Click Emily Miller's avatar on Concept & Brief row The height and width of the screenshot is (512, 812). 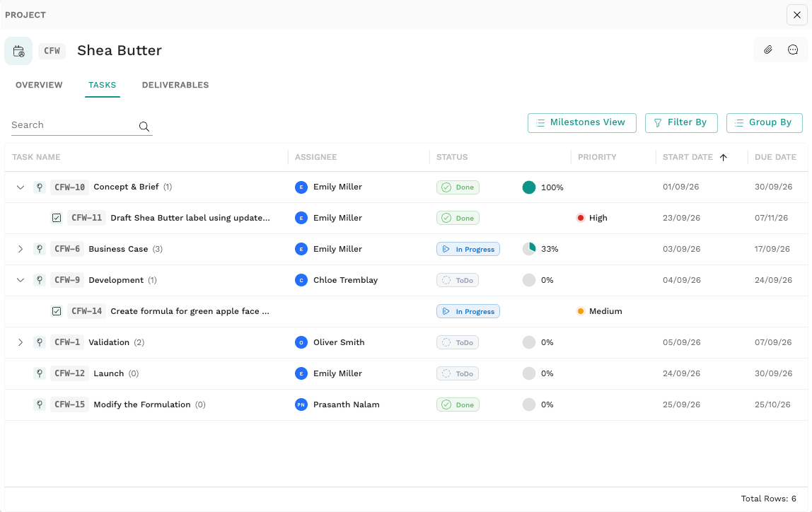click(301, 187)
